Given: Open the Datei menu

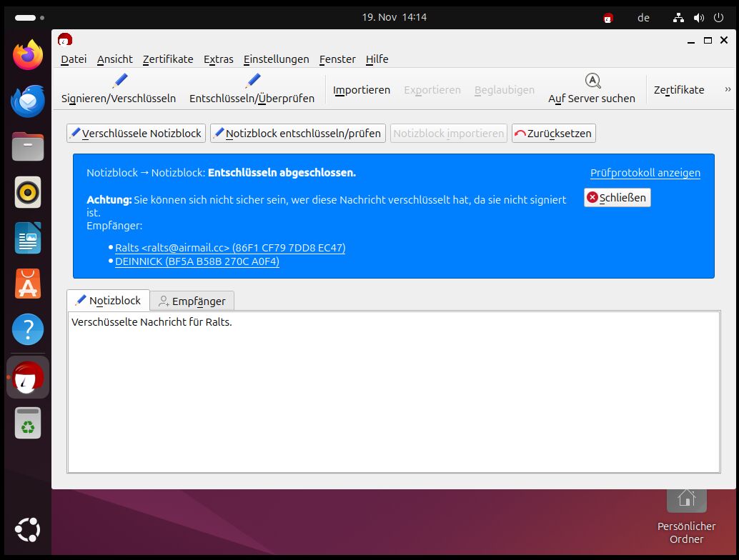Looking at the screenshot, I should pyautogui.click(x=74, y=59).
